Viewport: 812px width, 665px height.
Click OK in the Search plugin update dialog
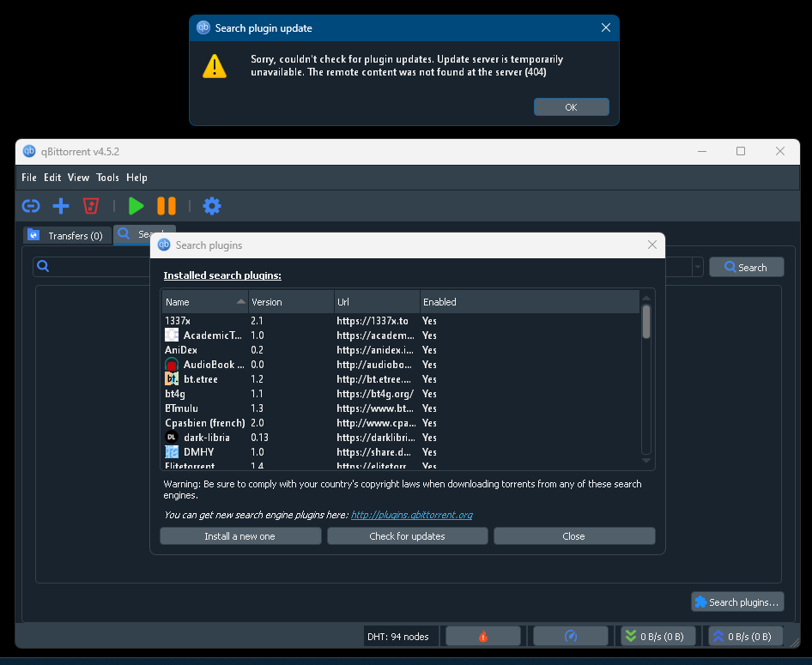coord(571,107)
